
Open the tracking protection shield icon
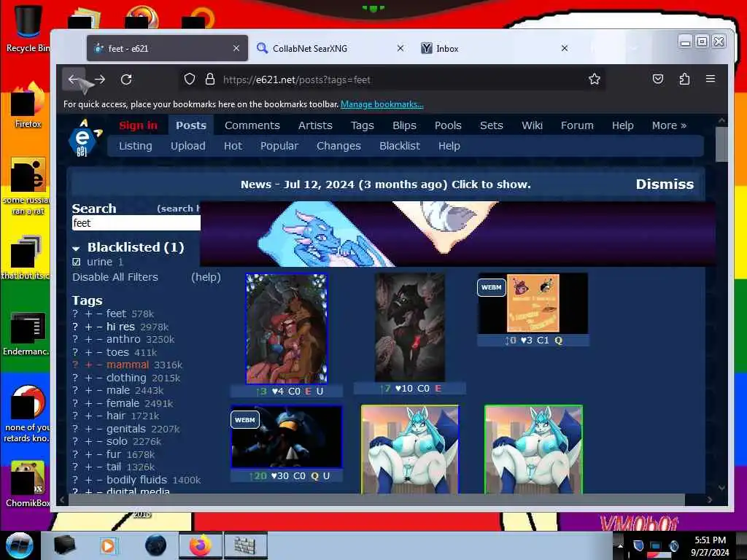coord(190,79)
